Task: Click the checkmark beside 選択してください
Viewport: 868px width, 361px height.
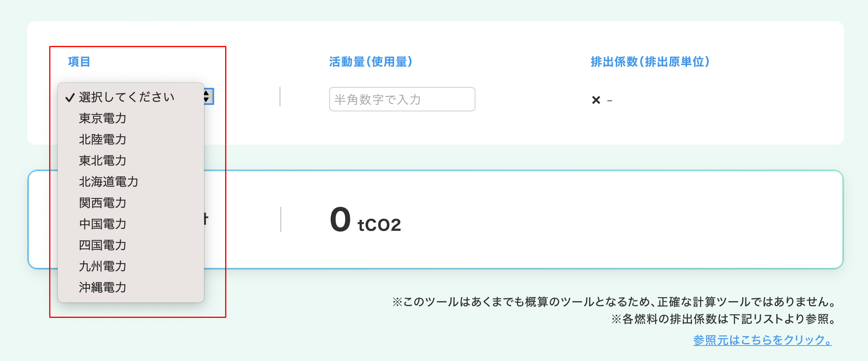Action: 70,98
